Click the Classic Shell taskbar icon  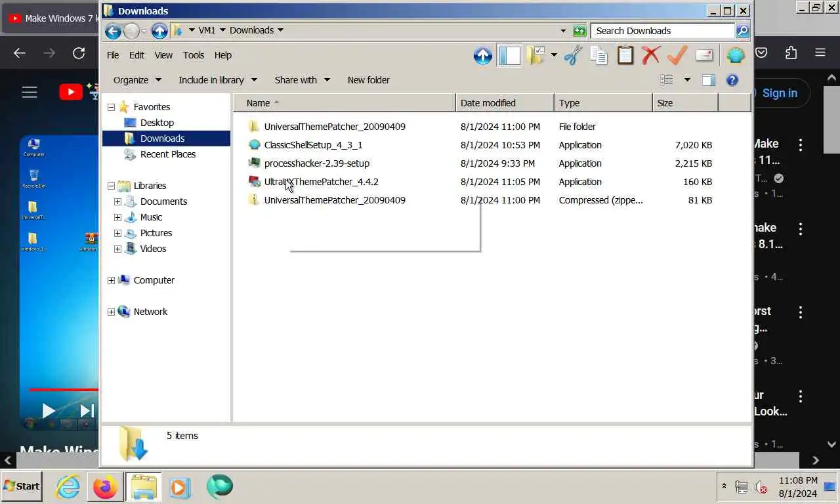(x=220, y=487)
